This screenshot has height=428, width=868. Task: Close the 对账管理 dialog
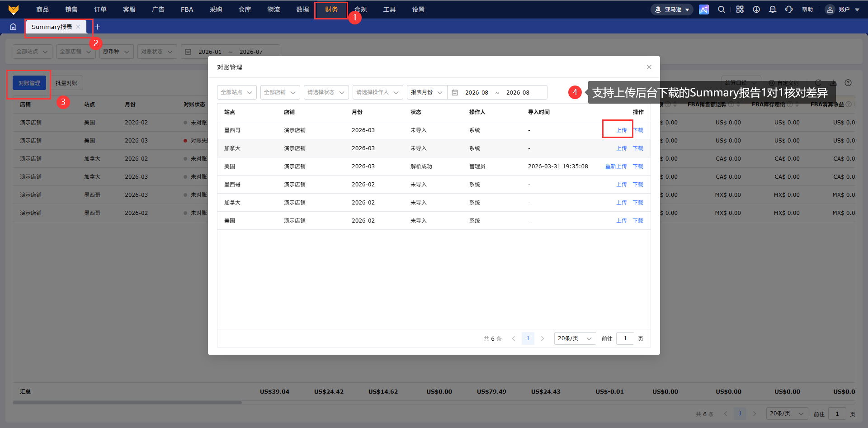[x=649, y=67]
